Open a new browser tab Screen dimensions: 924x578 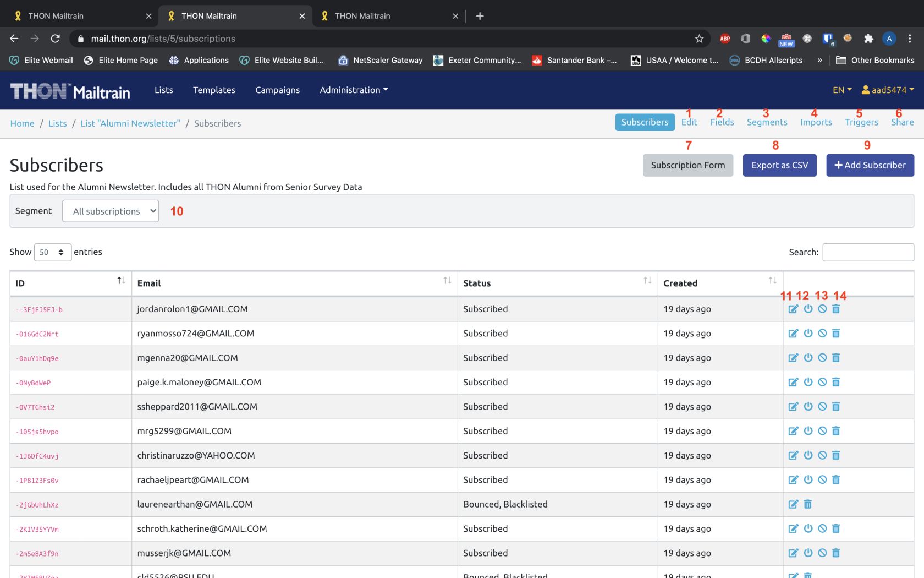(x=480, y=16)
